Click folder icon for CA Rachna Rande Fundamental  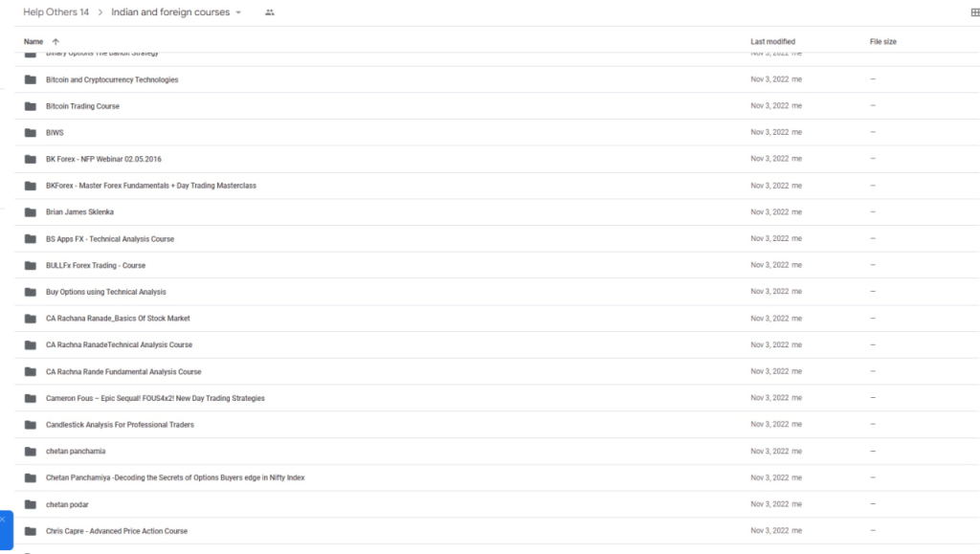point(30,371)
